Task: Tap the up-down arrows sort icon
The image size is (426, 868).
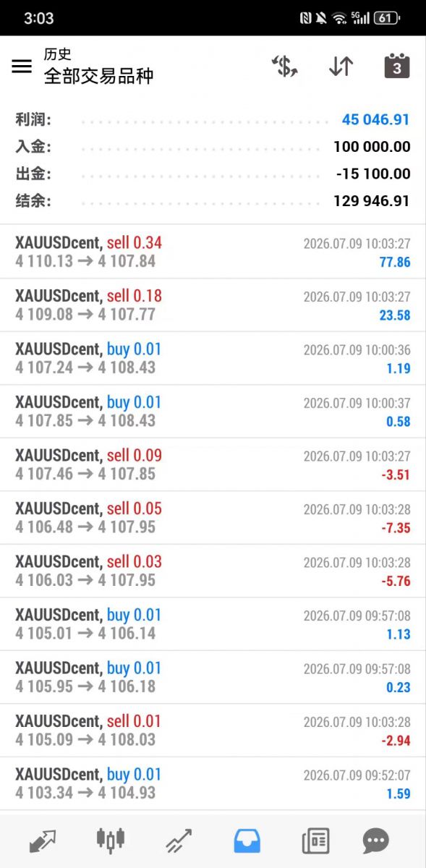Action: click(x=341, y=67)
